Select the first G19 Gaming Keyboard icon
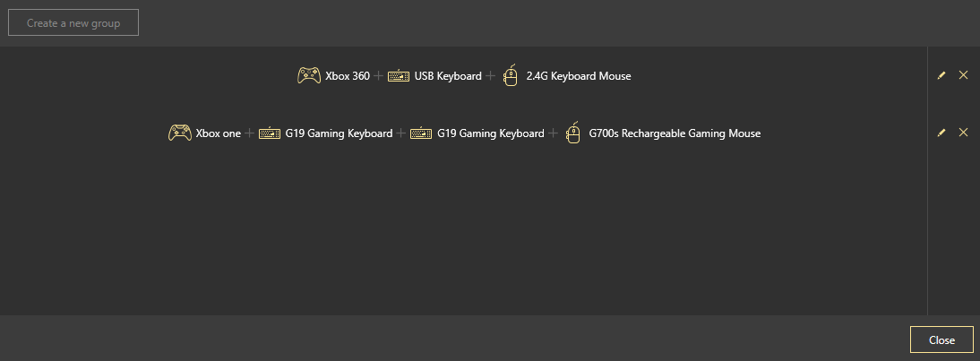The image size is (980, 361). tap(270, 133)
